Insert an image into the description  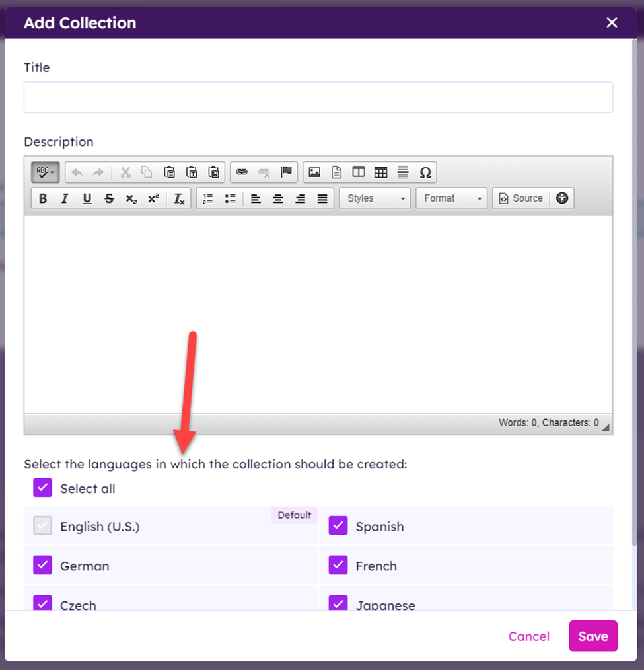314,172
